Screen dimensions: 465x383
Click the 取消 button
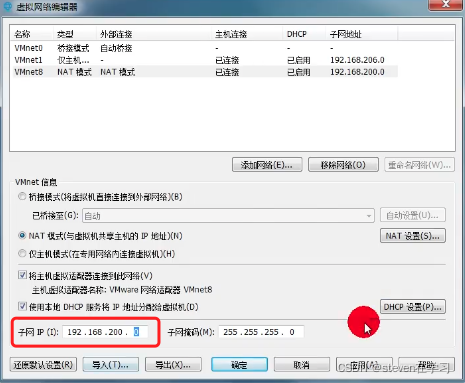pyautogui.click(x=302, y=365)
